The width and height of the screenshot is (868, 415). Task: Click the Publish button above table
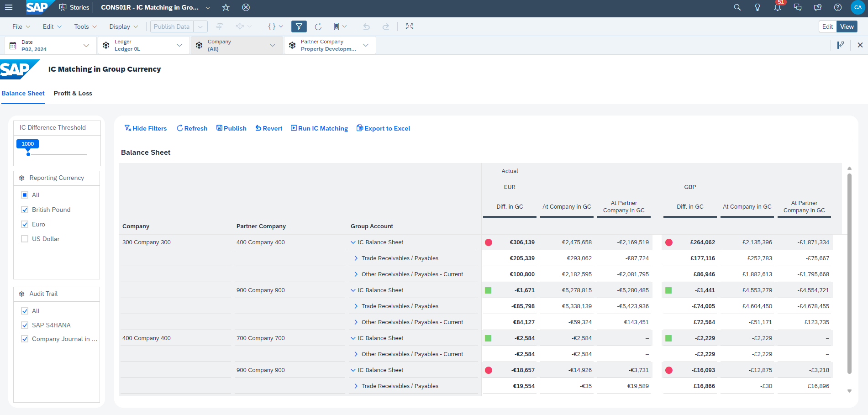click(x=231, y=128)
